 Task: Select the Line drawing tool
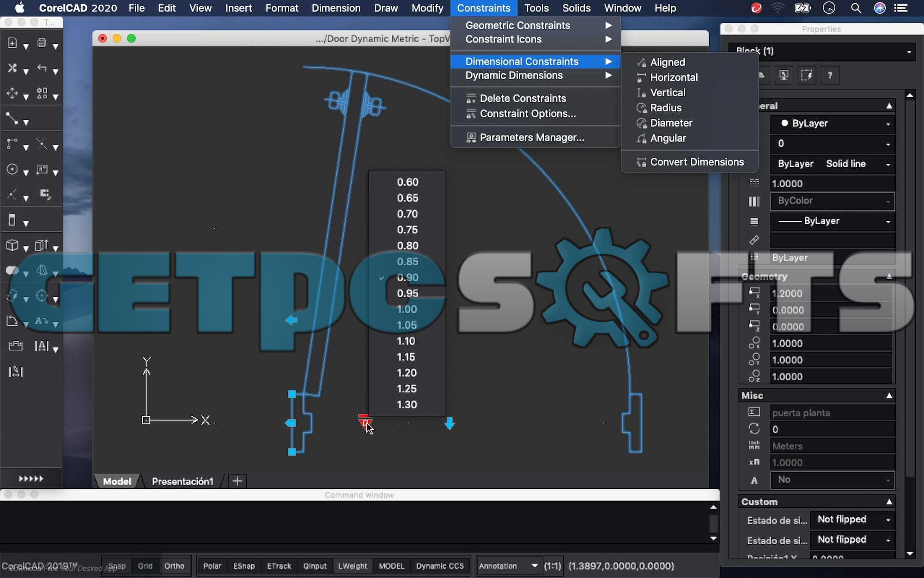click(12, 119)
